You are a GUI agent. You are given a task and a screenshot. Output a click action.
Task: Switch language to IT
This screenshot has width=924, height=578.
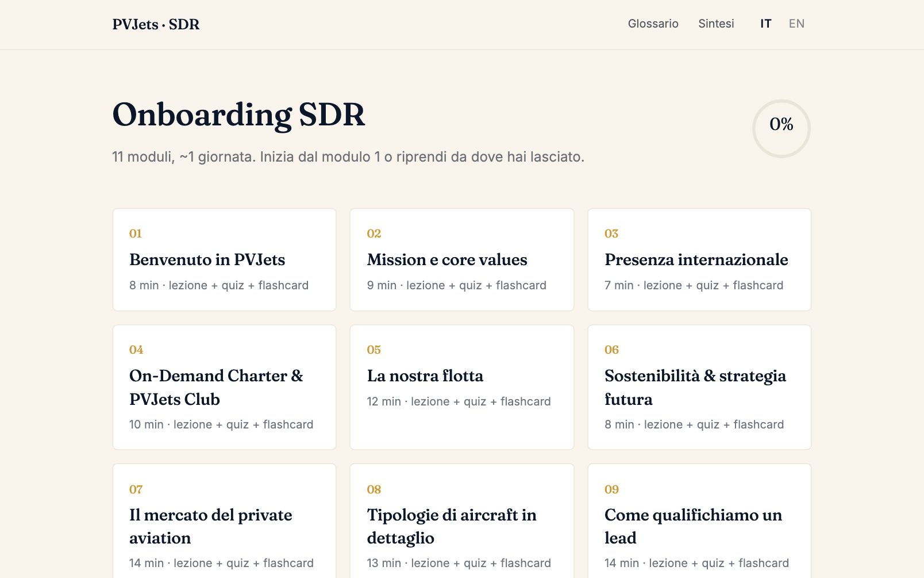click(x=765, y=24)
